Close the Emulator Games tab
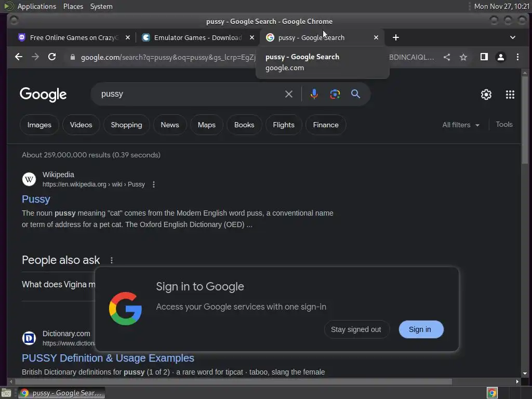 (252, 37)
